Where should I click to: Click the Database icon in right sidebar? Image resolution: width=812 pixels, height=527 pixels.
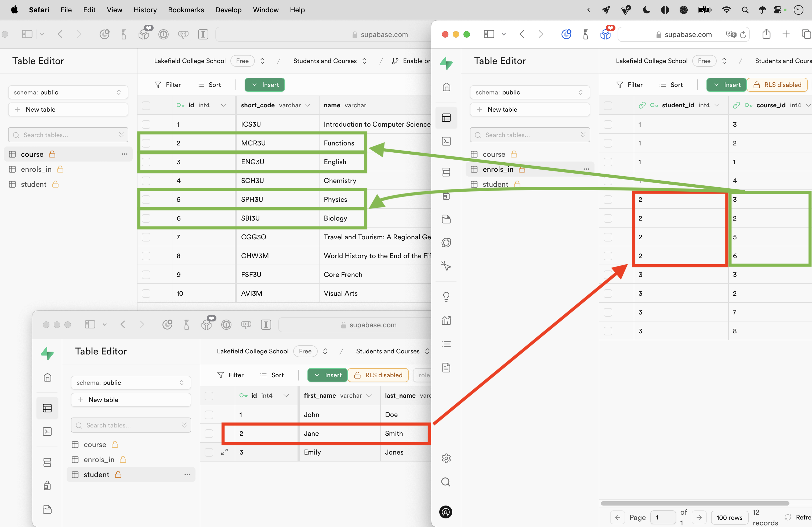446,172
